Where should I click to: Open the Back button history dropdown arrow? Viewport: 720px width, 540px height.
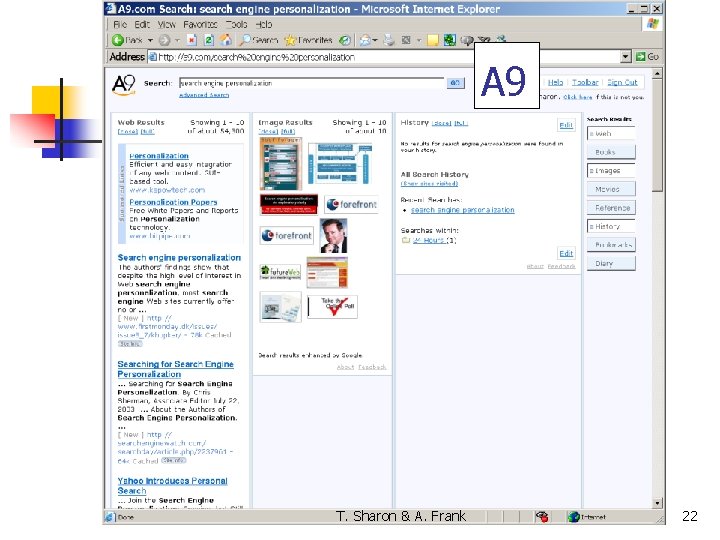click(150, 40)
